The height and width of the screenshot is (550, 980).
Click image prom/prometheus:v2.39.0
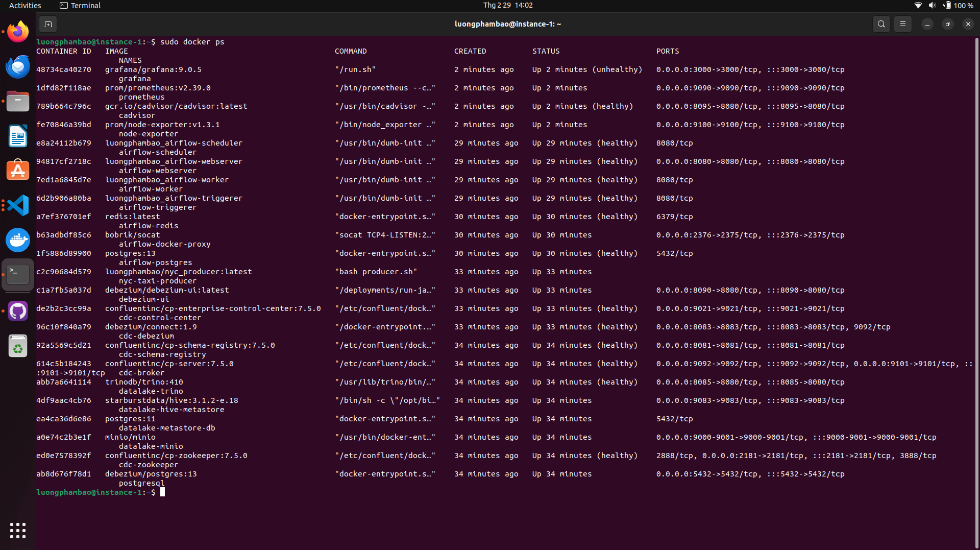[x=158, y=88]
